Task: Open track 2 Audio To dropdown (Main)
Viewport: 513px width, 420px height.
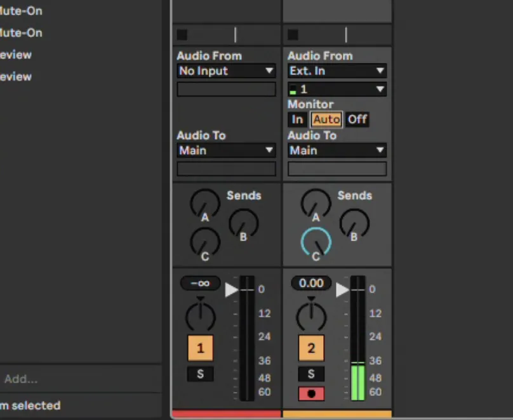Action: coord(337,150)
